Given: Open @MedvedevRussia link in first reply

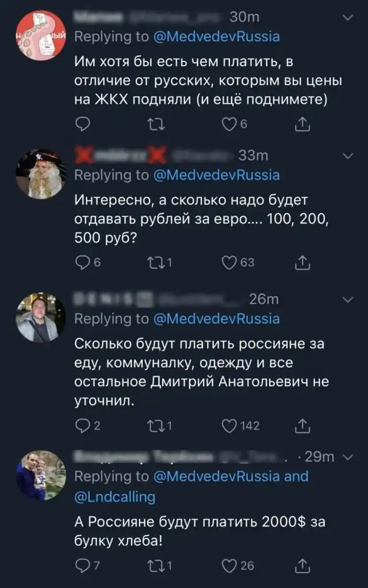Looking at the screenshot, I should [216, 37].
